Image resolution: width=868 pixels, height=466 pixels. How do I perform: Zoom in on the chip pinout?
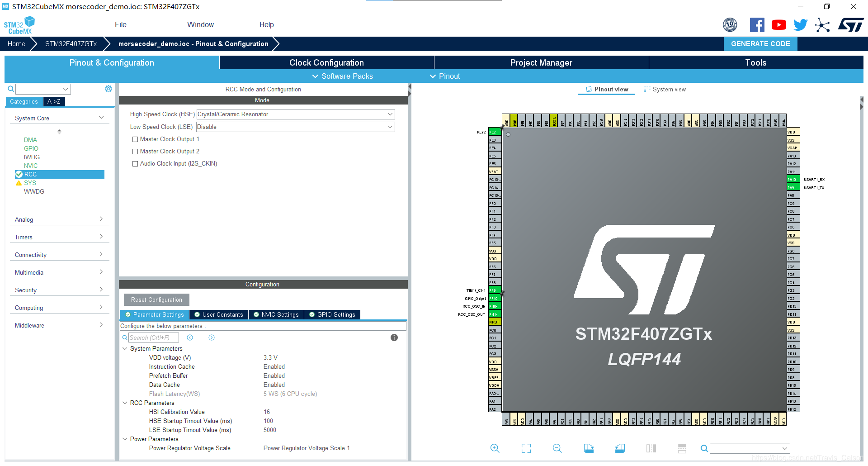coord(495,448)
